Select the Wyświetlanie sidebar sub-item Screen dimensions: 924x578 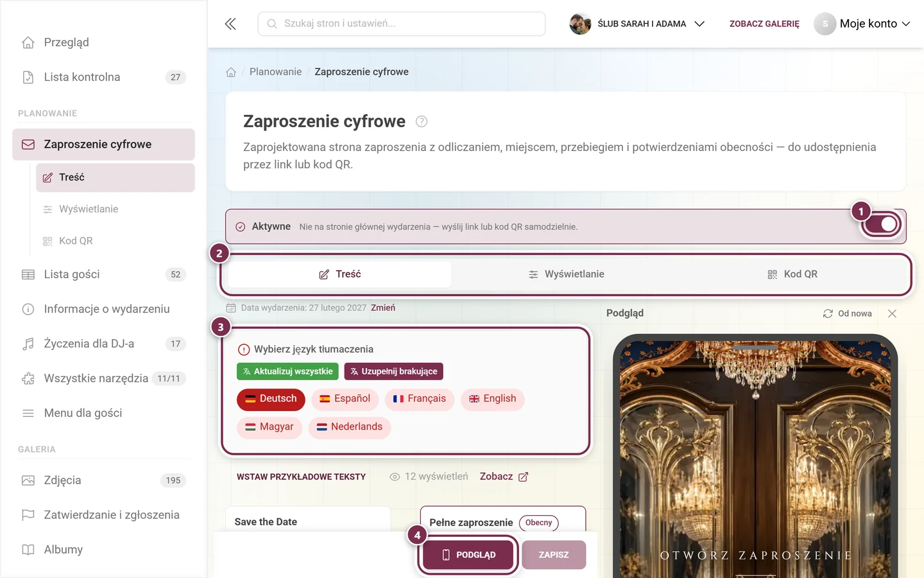point(116,209)
